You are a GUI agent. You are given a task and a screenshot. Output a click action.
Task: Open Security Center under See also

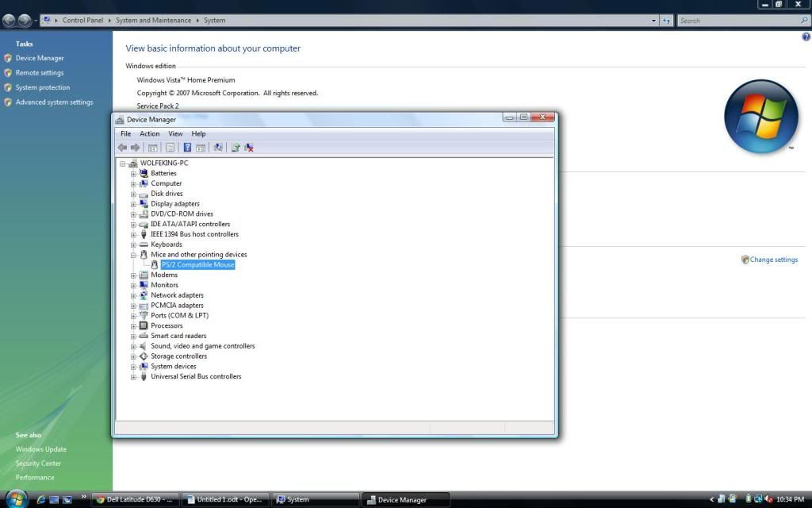(38, 463)
